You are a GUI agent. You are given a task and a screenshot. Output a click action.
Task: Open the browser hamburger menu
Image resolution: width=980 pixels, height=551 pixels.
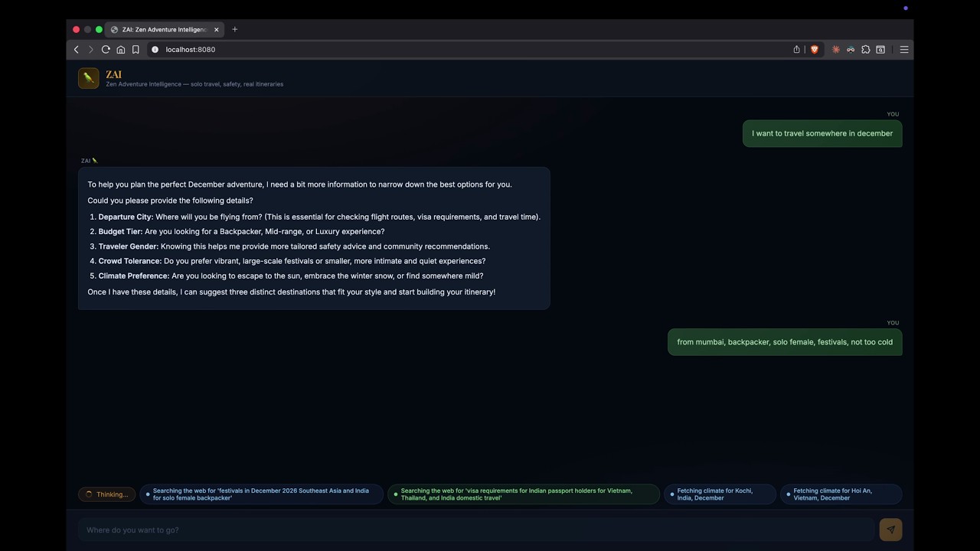(x=904, y=50)
